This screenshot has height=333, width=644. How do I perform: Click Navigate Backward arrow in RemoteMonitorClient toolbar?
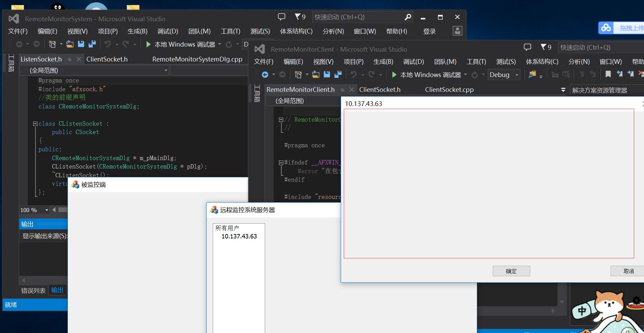(x=265, y=75)
